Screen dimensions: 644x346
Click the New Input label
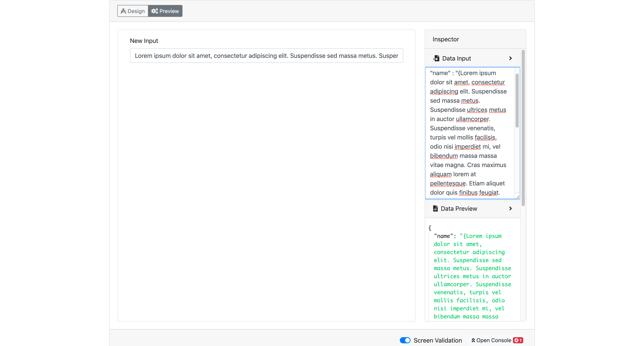(144, 40)
